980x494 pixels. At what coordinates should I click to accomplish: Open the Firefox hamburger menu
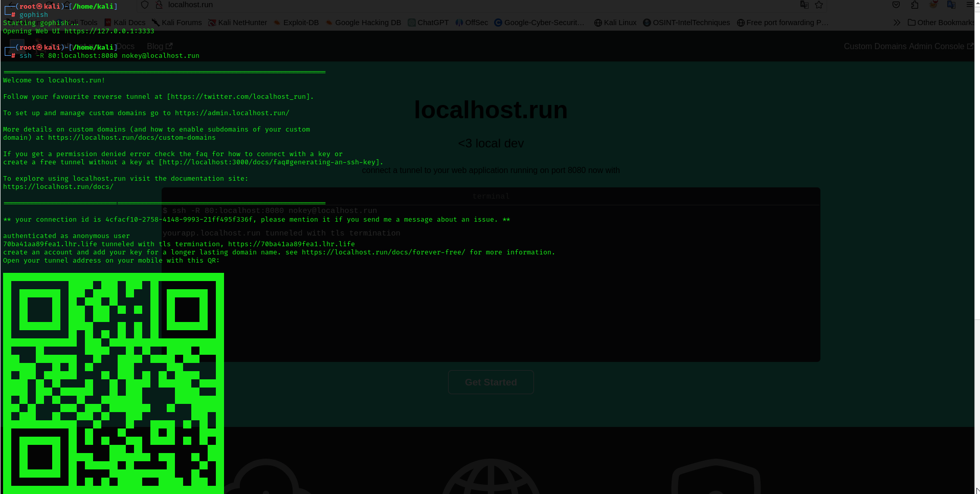click(x=969, y=5)
